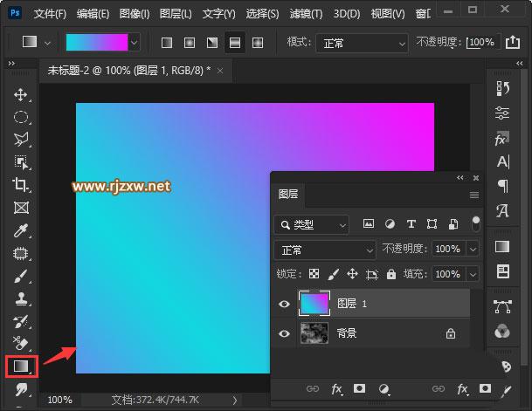Open the Channels panel icon
532x411 pixels.
point(501,331)
